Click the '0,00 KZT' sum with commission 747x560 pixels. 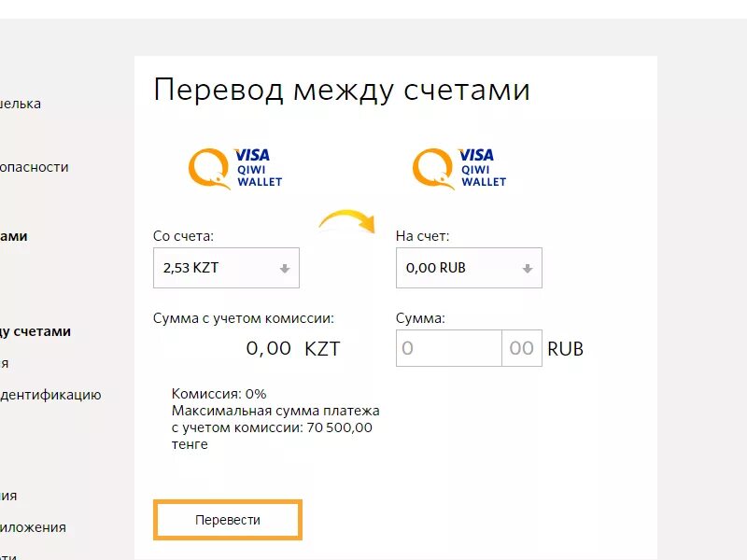point(293,349)
